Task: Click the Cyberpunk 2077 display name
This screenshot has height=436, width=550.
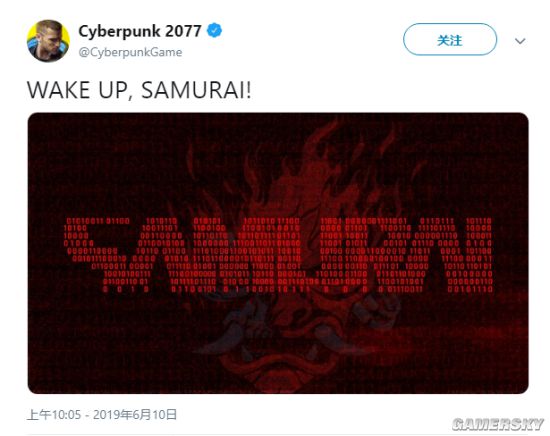Action: pos(140,31)
